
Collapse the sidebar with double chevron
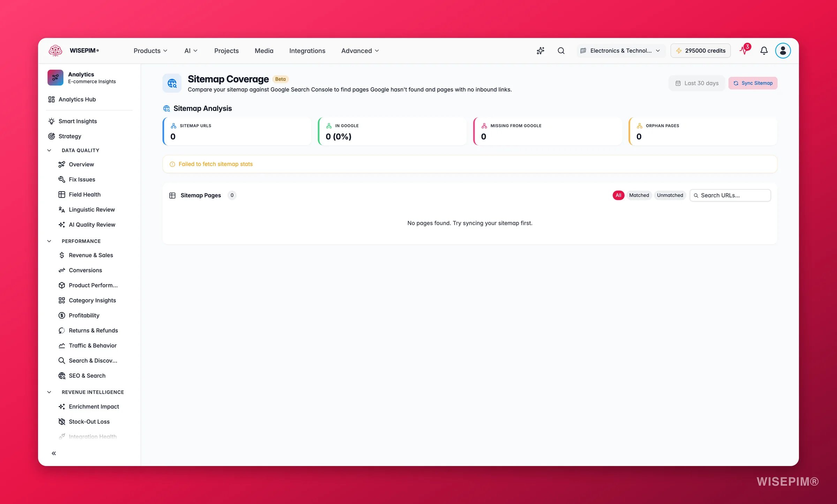click(x=54, y=453)
